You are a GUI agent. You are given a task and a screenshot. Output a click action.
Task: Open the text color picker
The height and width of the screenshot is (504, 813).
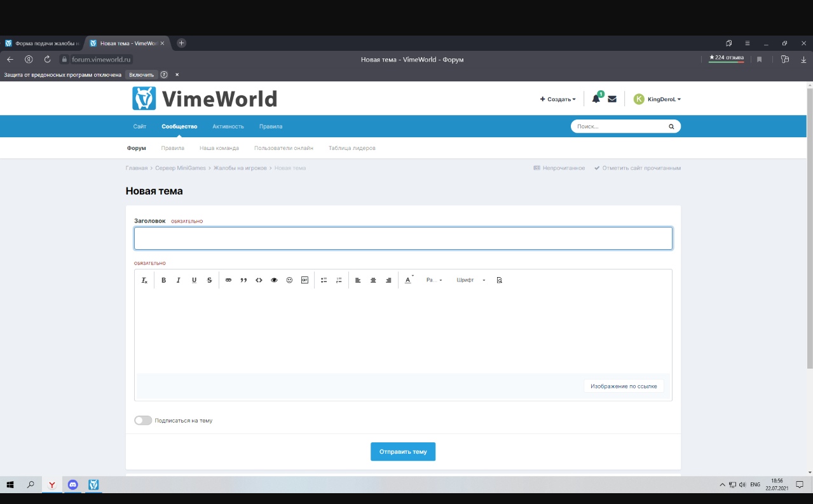point(409,280)
